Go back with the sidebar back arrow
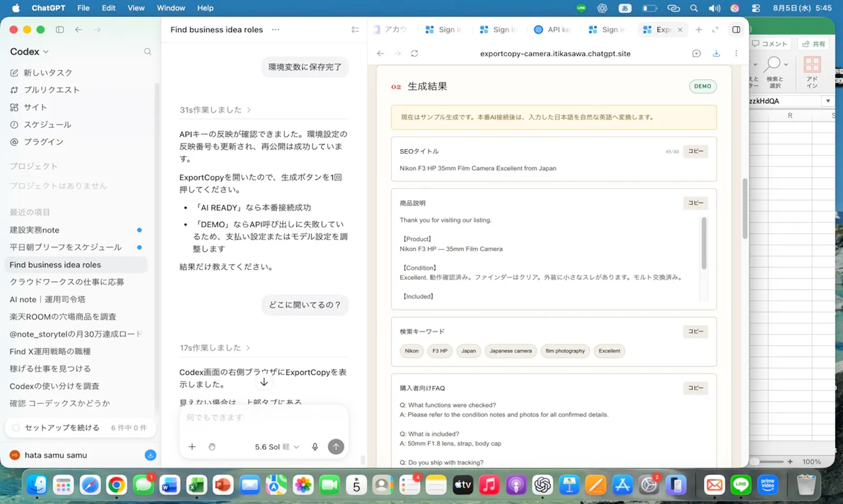 click(x=79, y=29)
